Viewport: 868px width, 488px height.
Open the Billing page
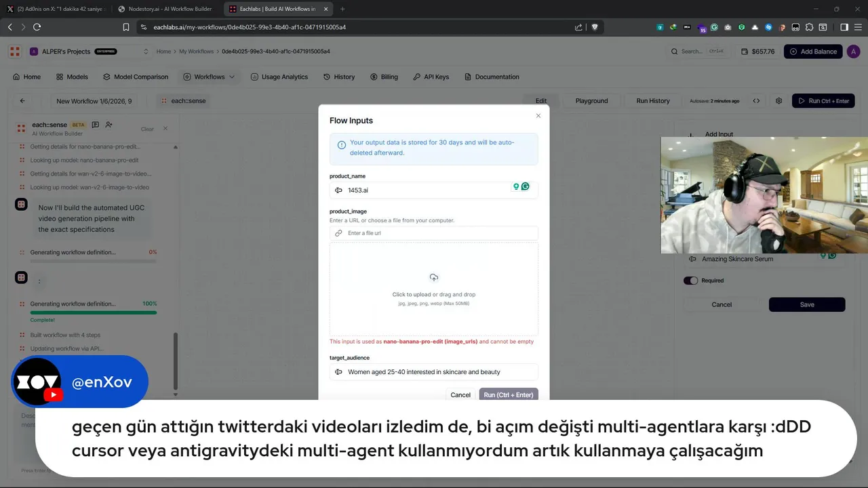tap(384, 77)
